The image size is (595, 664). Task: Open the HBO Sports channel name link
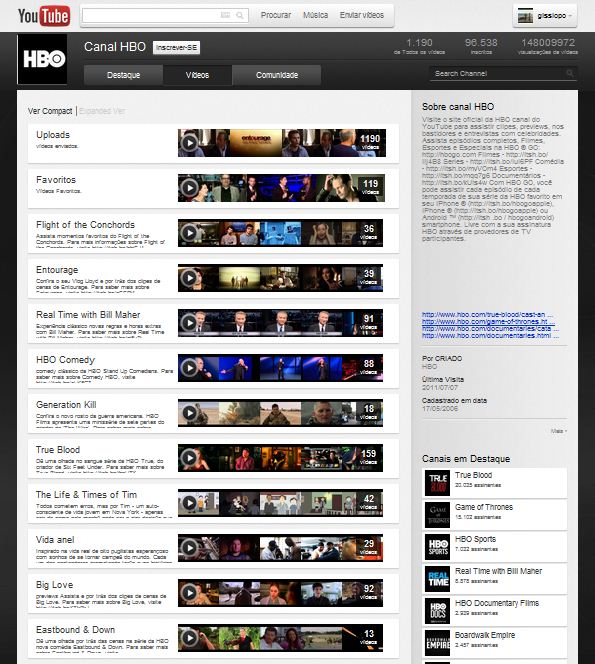pyautogui.click(x=475, y=539)
